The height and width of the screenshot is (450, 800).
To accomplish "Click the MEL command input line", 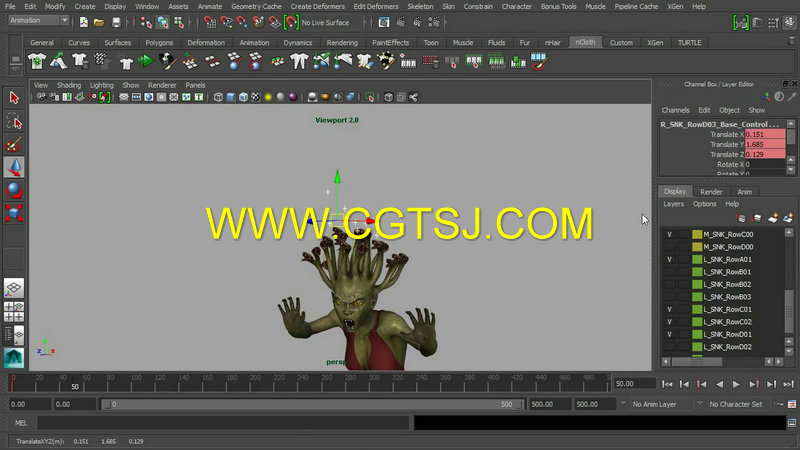I will click(x=223, y=423).
